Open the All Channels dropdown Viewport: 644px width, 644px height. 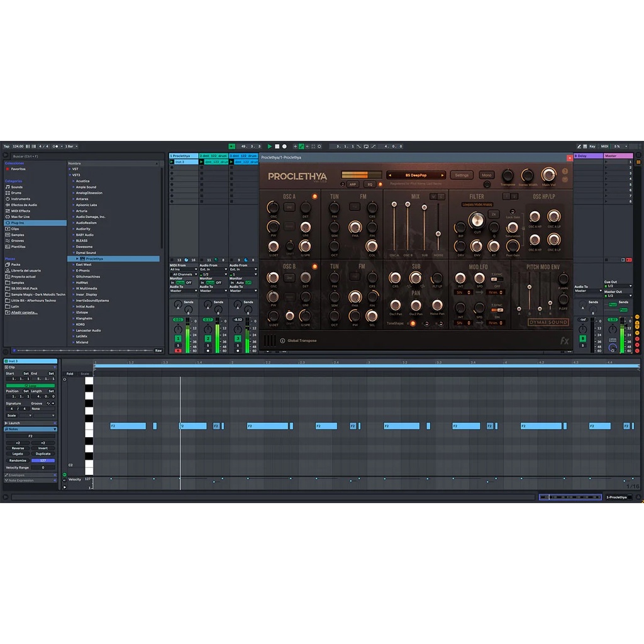pyautogui.click(x=184, y=274)
